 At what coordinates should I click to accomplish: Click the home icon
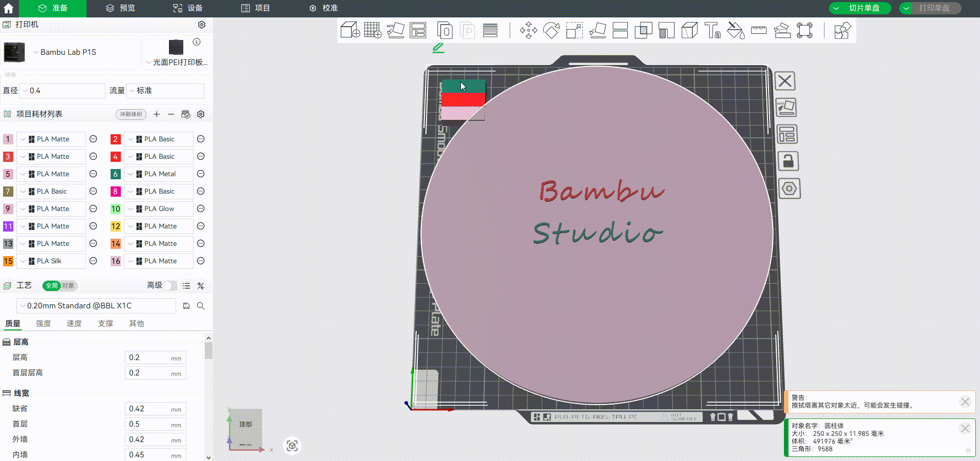pyautogui.click(x=9, y=8)
